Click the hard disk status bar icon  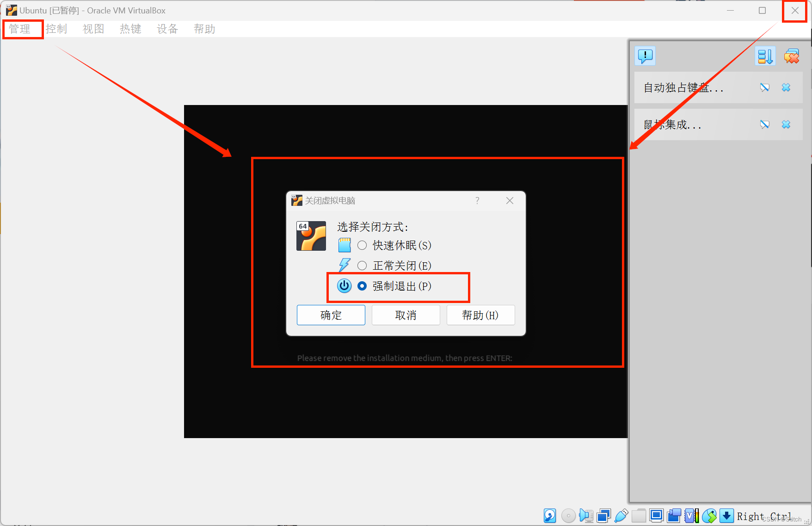[x=550, y=515]
